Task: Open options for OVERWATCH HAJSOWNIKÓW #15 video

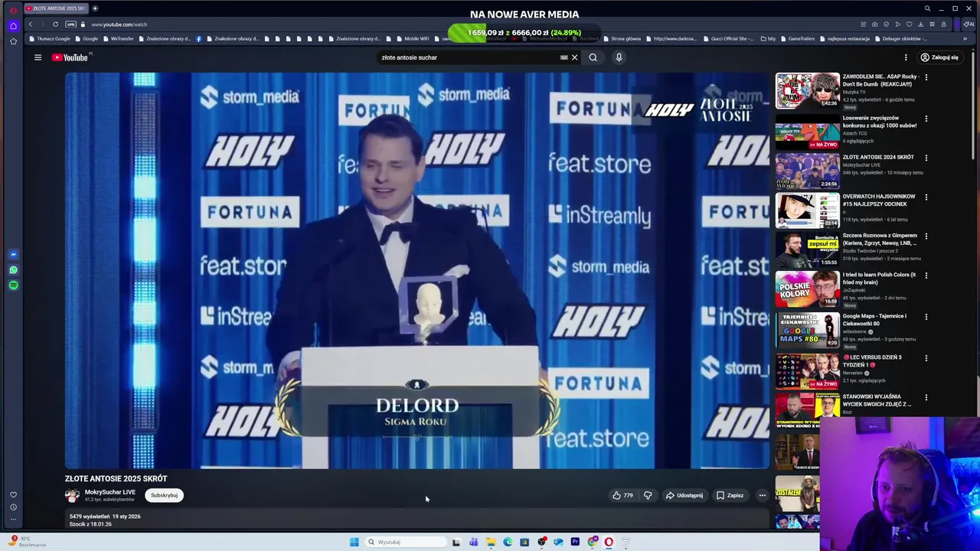Action: [x=926, y=197]
